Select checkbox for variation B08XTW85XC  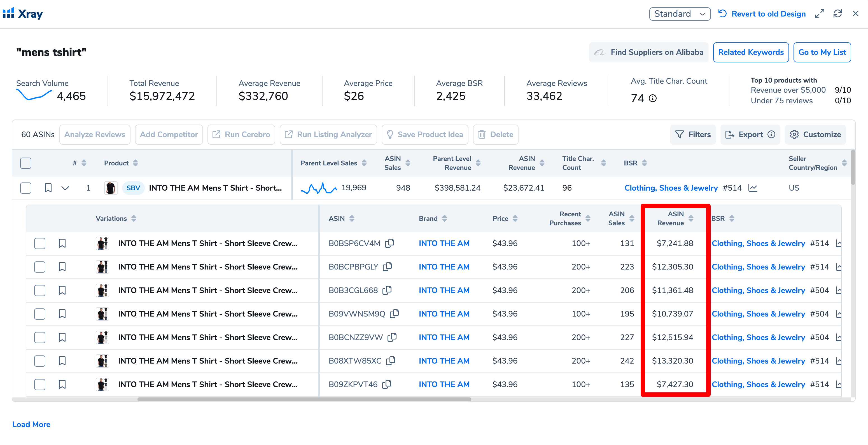coord(40,361)
